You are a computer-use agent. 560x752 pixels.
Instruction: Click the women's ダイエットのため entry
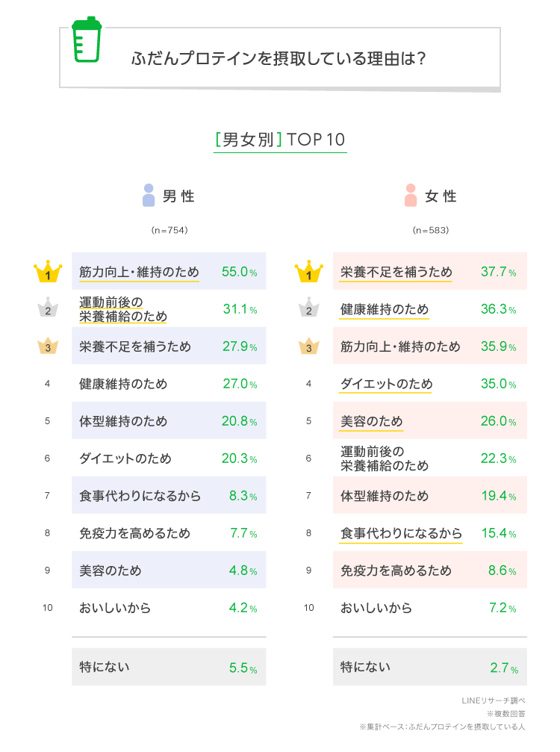tap(387, 384)
